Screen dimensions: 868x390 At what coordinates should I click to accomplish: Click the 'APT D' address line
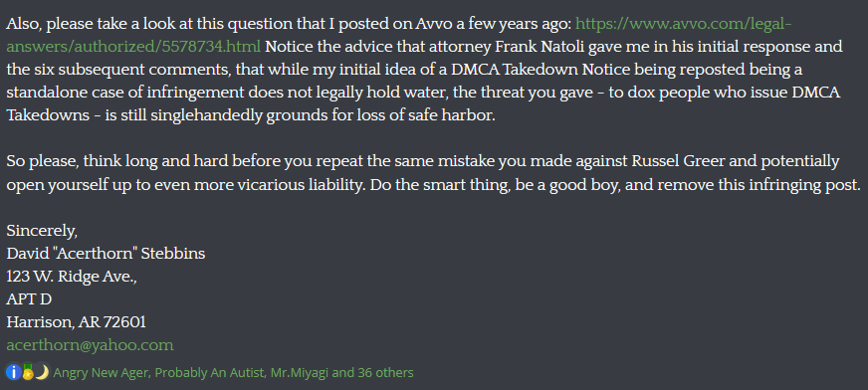click(29, 299)
